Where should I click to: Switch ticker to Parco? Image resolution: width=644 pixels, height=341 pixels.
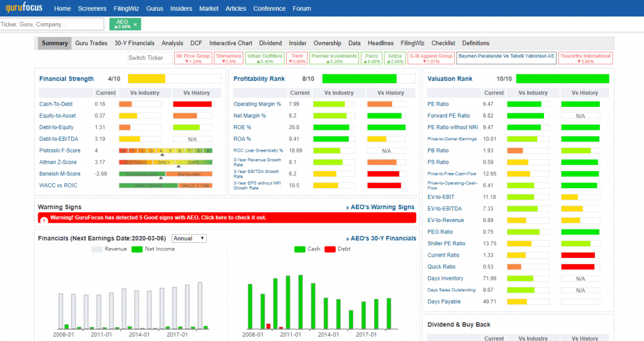[372, 58]
